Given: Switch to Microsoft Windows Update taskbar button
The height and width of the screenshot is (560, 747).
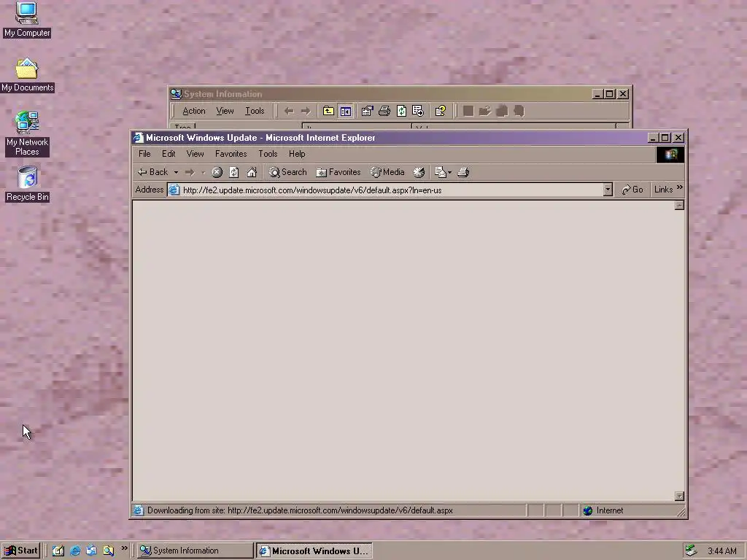Looking at the screenshot, I should coord(314,551).
